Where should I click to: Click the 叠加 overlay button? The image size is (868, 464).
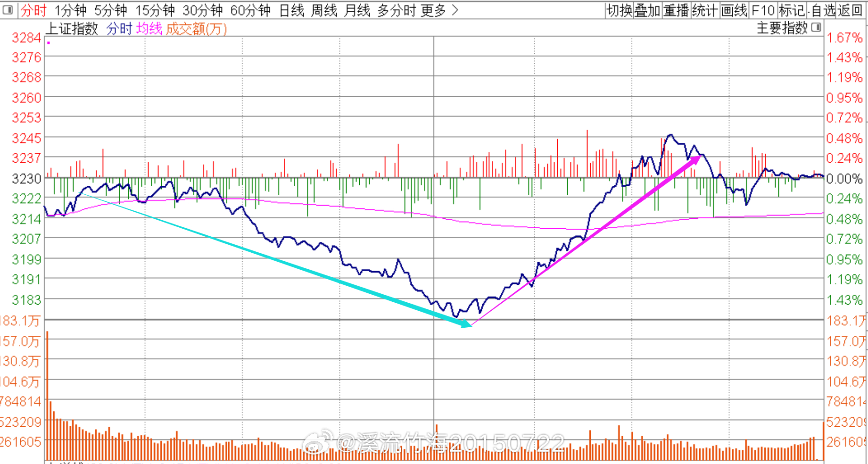click(648, 10)
